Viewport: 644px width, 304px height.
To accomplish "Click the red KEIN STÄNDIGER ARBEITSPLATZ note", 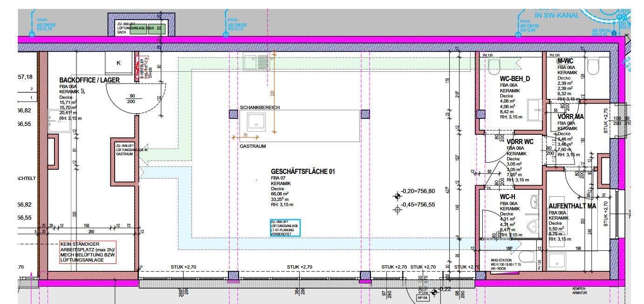I will coord(87,252).
